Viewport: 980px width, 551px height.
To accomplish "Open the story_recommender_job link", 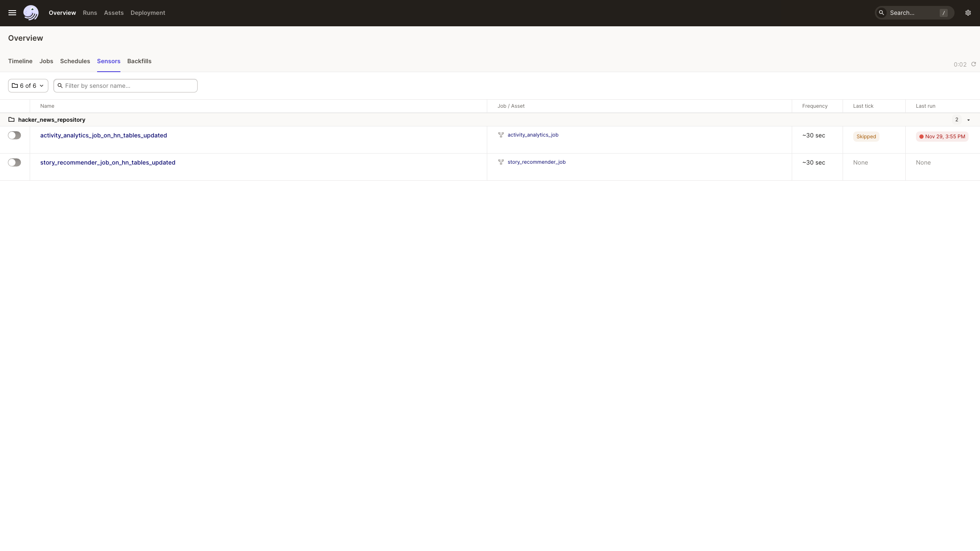I will [536, 162].
